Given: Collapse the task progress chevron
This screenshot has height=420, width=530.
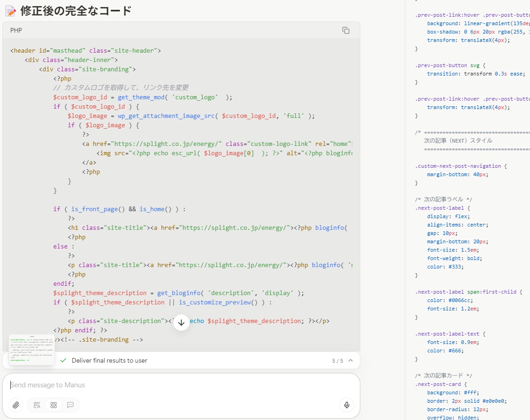Looking at the screenshot, I should pyautogui.click(x=351, y=360).
